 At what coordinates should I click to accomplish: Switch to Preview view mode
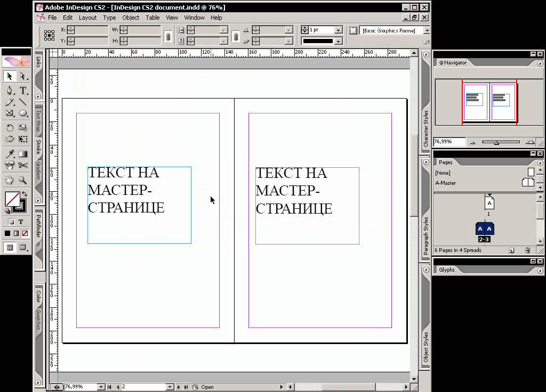[23, 247]
